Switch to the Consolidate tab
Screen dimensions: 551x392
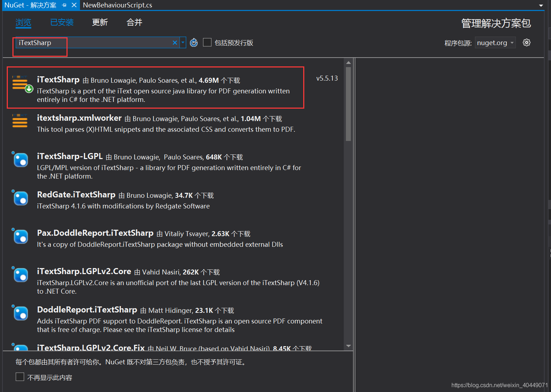coord(134,22)
